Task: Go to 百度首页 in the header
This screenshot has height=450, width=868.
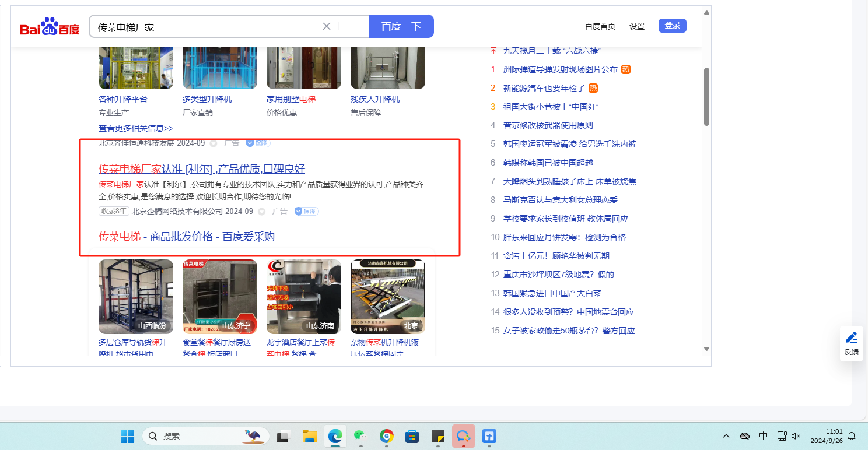Action: pyautogui.click(x=600, y=26)
